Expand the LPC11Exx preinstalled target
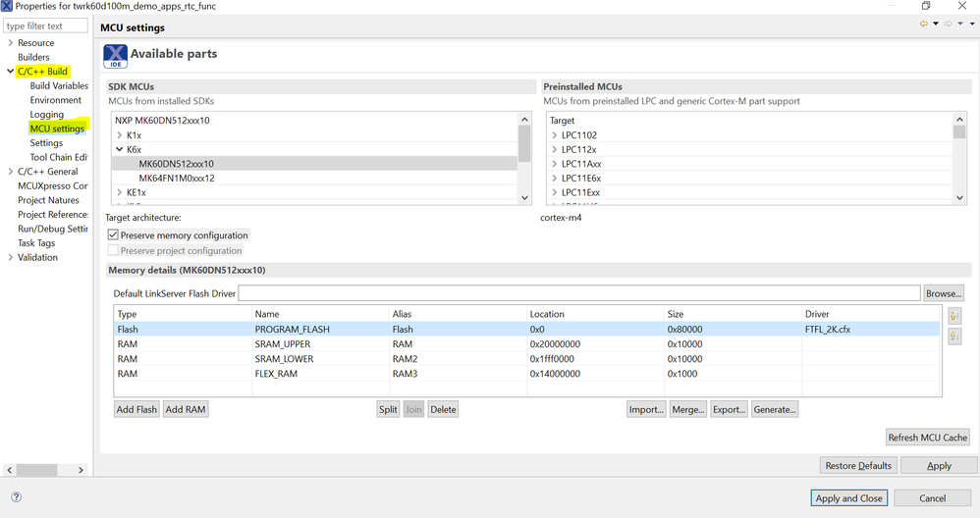Viewport: 980px width, 518px height. click(x=555, y=192)
